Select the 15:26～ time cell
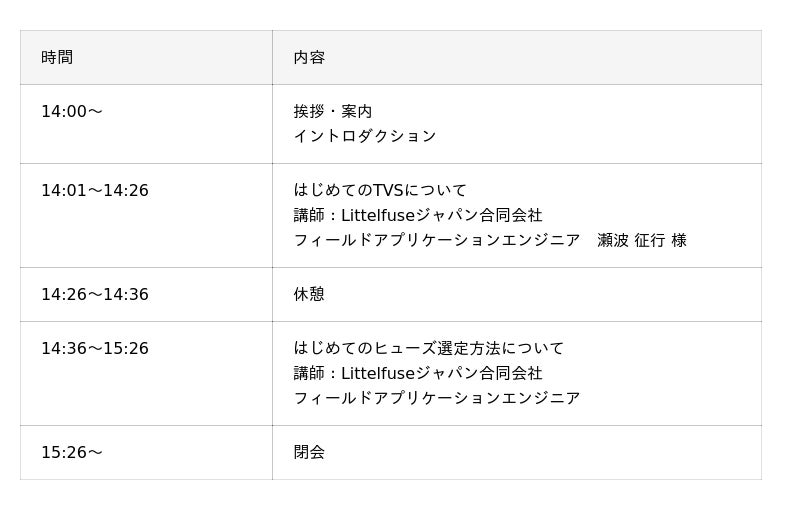The height and width of the screenshot is (510, 800). pos(72,453)
